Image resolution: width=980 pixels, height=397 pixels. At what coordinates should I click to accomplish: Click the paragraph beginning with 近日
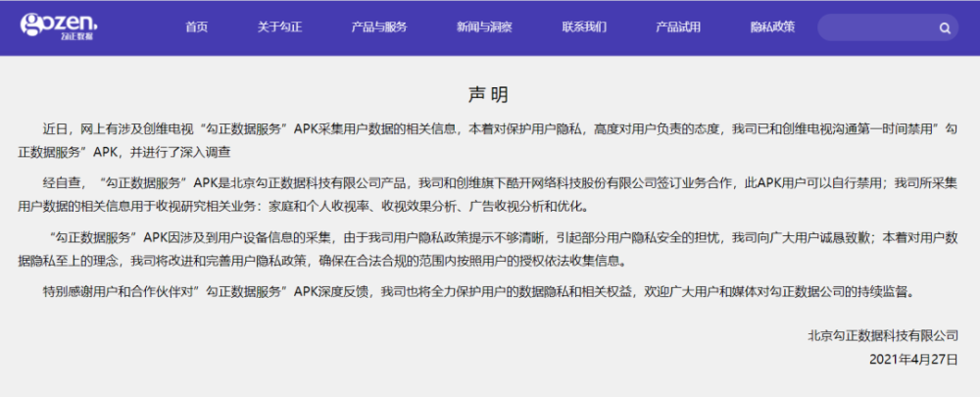point(487,141)
